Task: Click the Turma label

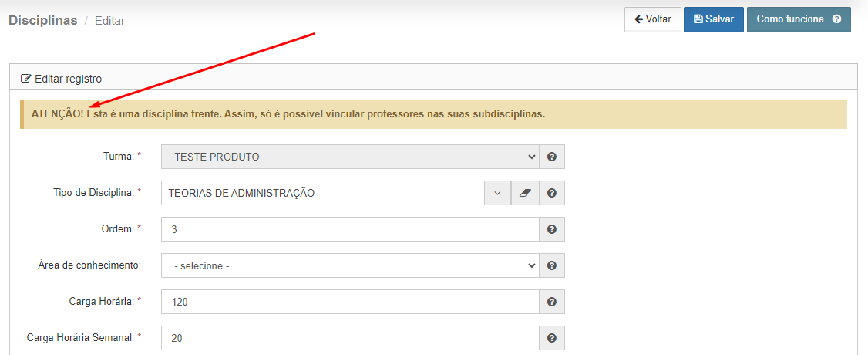Action: pos(123,157)
